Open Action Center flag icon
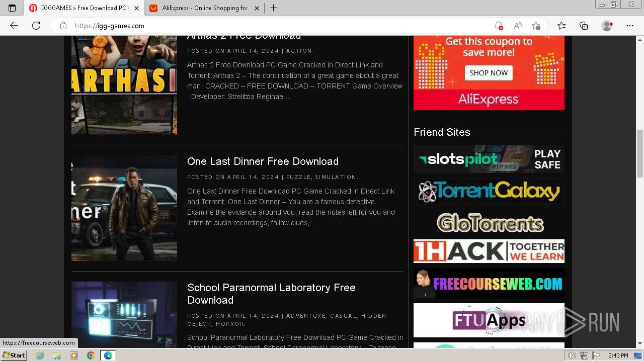Screen dimensions: 644x362 (x=596, y=355)
